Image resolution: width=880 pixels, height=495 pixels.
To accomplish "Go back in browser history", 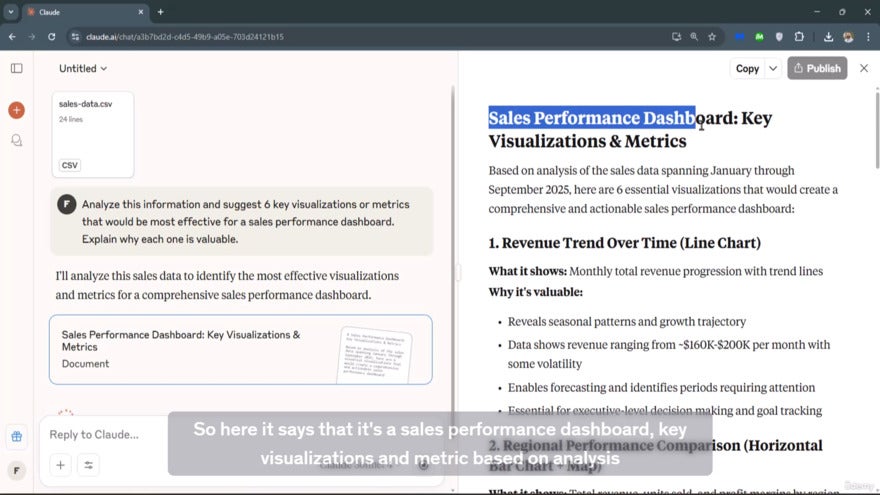I will [x=12, y=36].
